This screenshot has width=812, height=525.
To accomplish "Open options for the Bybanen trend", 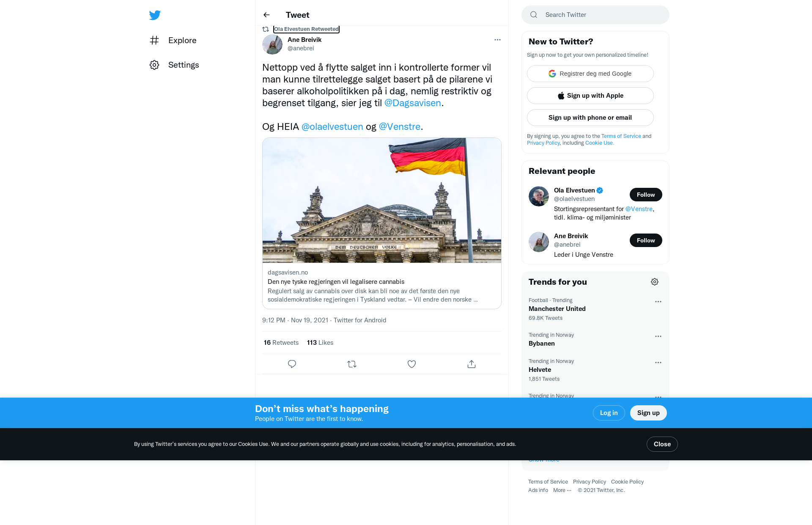I will pyautogui.click(x=658, y=336).
